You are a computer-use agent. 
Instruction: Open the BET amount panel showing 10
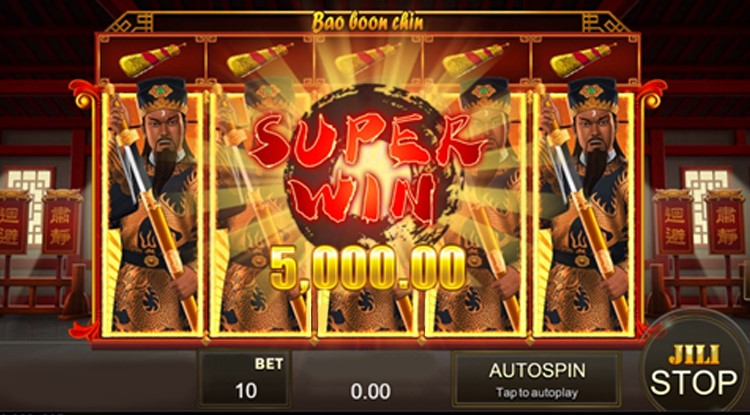[245, 379]
